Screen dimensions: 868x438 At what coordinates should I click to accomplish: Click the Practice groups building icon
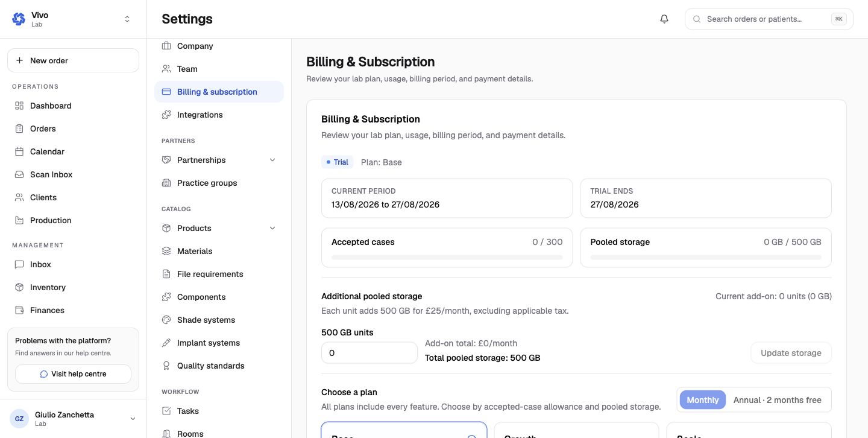pos(166,183)
